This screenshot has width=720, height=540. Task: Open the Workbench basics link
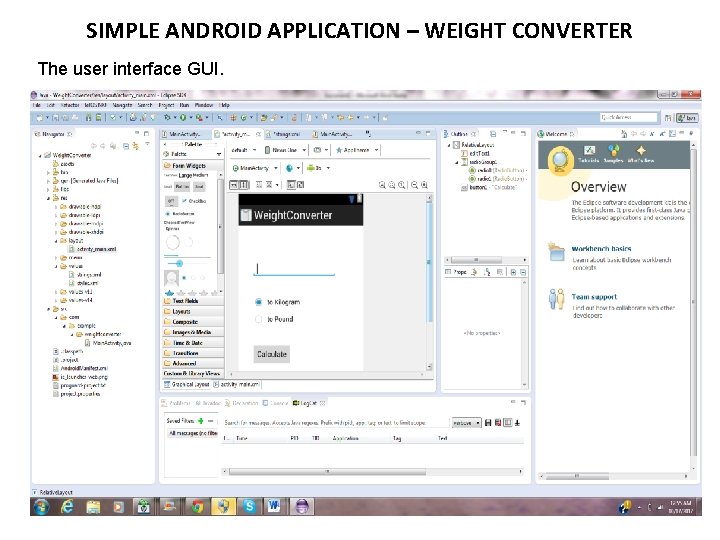[x=601, y=248]
